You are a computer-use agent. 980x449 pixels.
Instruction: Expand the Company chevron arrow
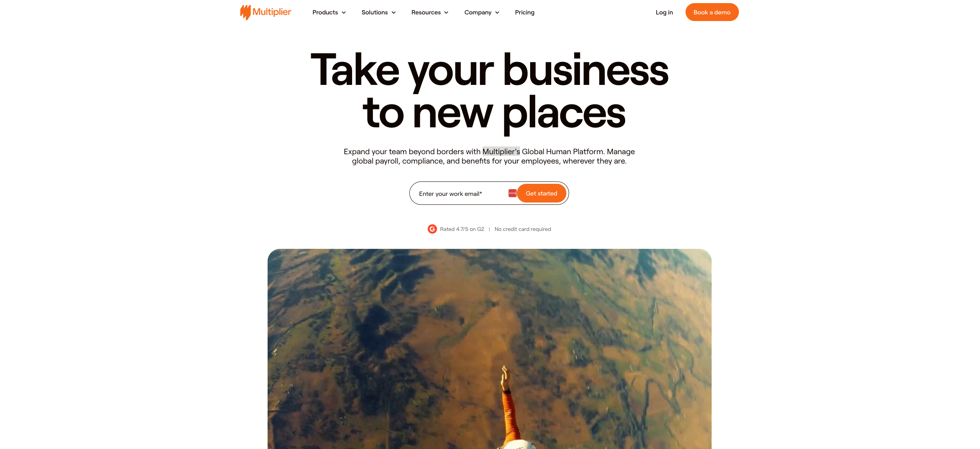click(497, 12)
